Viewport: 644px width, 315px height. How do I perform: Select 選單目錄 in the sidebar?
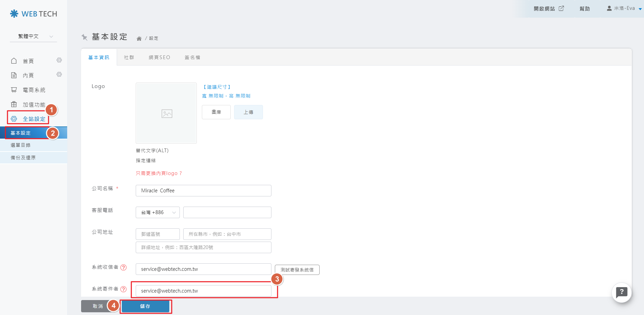21,145
